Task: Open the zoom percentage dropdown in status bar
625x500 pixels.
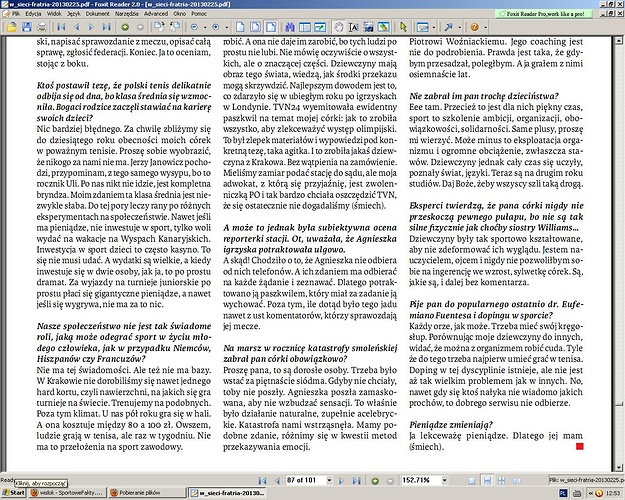Action: (444, 480)
